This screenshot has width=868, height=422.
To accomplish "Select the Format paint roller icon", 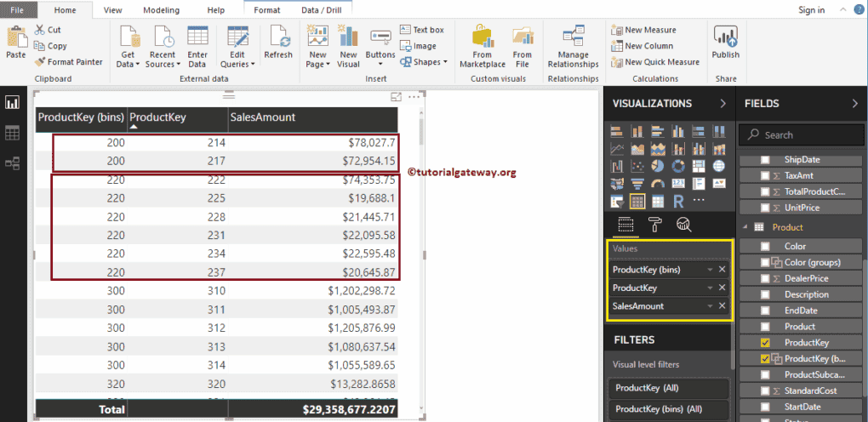I will pos(654,224).
